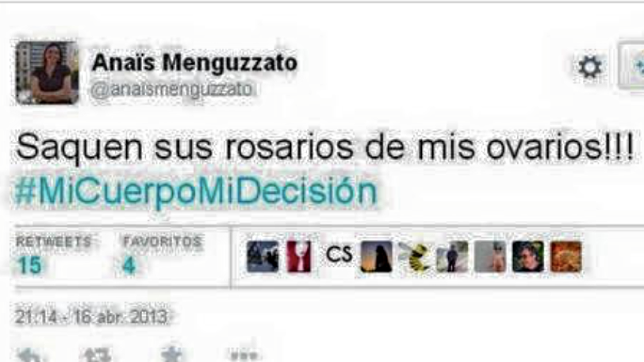Open the red wineglass-style avatar

[298, 256]
